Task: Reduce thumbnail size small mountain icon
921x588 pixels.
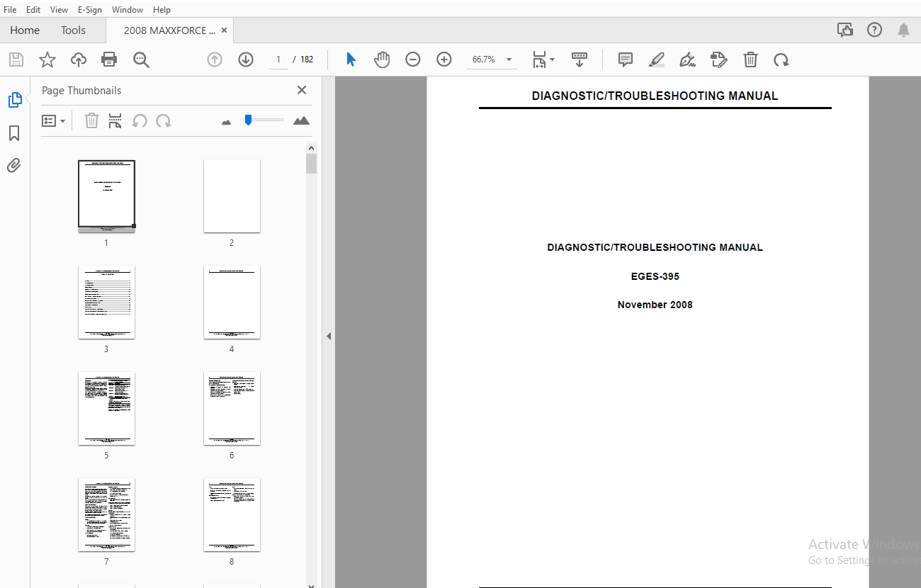Action: pos(227,122)
